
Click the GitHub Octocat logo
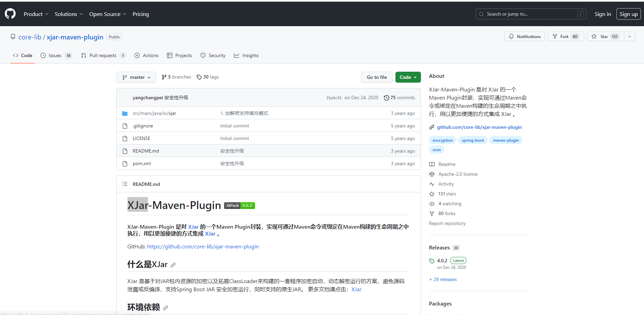[10, 14]
